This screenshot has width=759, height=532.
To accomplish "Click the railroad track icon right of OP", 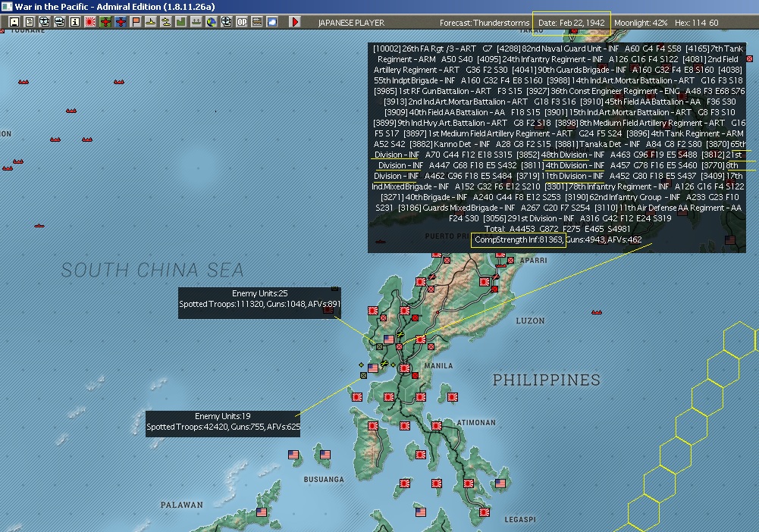I will 257,22.
